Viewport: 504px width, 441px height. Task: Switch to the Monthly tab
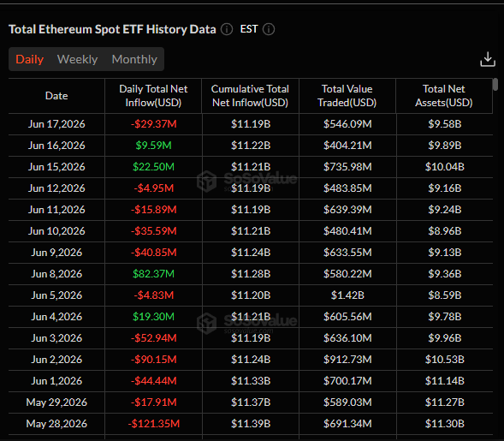pyautogui.click(x=134, y=59)
